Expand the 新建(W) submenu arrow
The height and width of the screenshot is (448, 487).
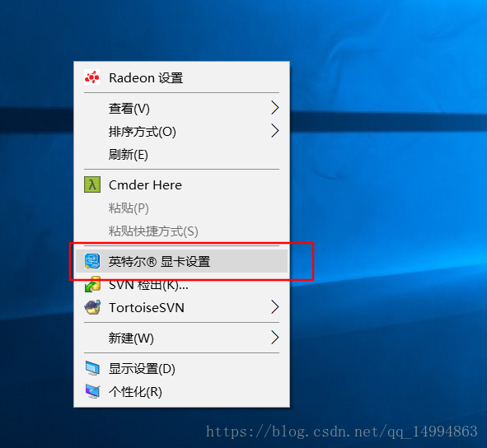point(274,338)
